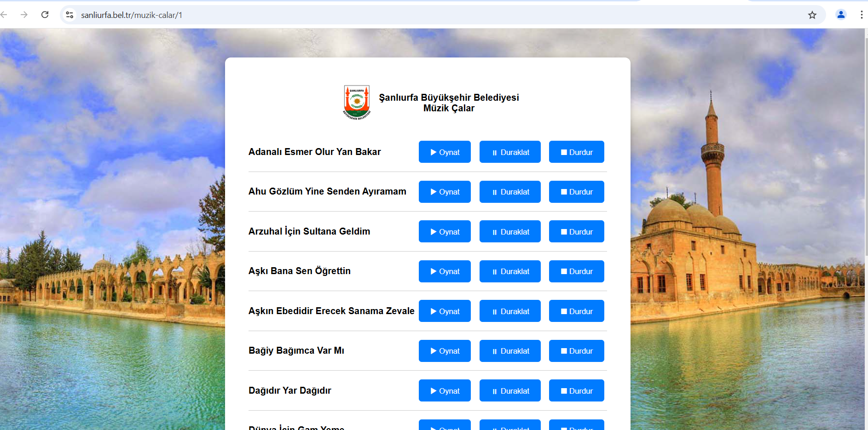Bookmark this page with the star icon
Viewport: 868px width, 430px height.
coord(812,15)
